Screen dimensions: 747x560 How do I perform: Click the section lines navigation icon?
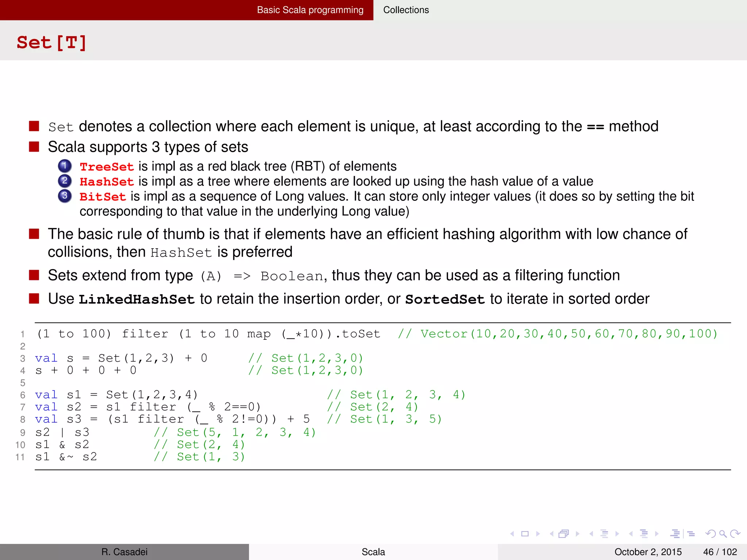pos(644,534)
